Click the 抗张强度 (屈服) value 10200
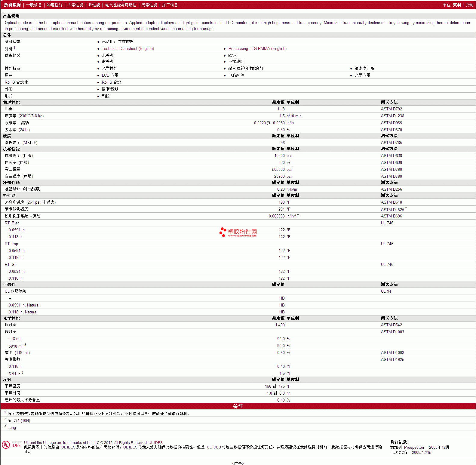The width and height of the screenshot is (476, 465). click(x=279, y=156)
